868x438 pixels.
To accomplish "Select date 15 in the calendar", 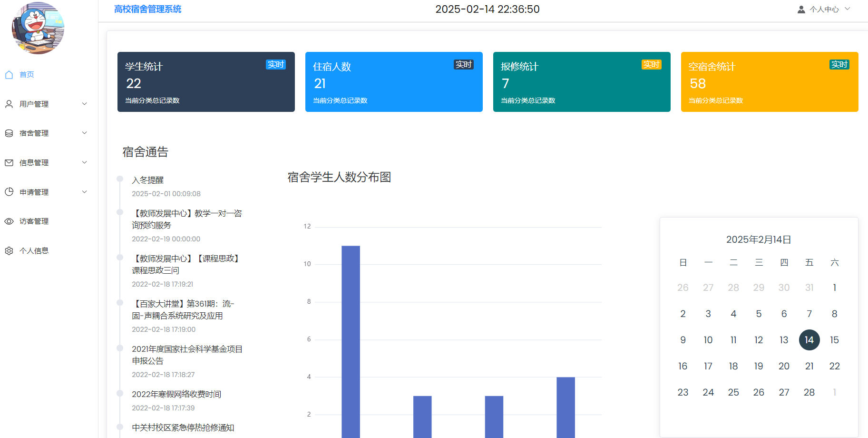I will [834, 340].
